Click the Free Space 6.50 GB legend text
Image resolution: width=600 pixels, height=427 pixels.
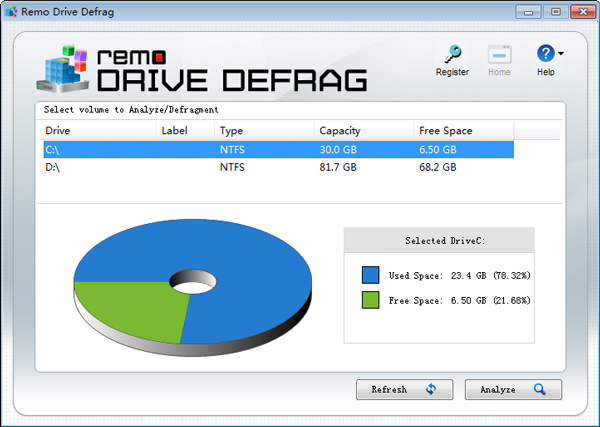460,301
